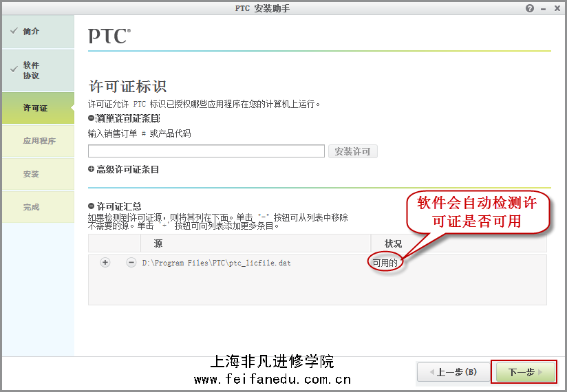Open the help question mark icon

pyautogui.click(x=530, y=8)
